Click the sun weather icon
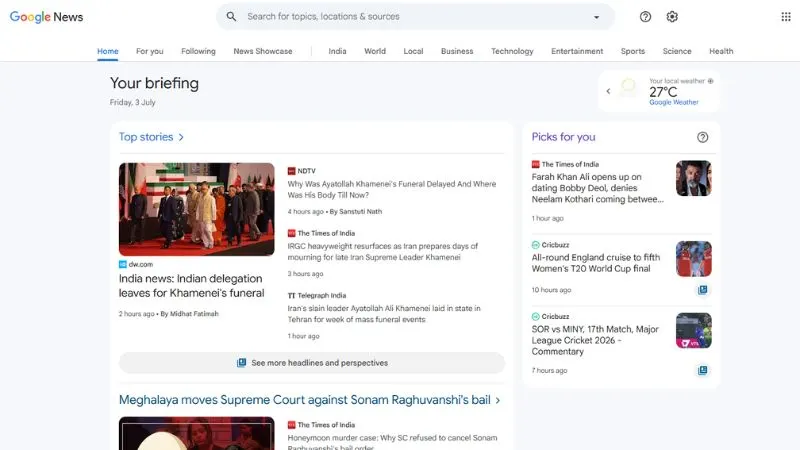Image resolution: width=800 pixels, height=450 pixels. coord(628,88)
